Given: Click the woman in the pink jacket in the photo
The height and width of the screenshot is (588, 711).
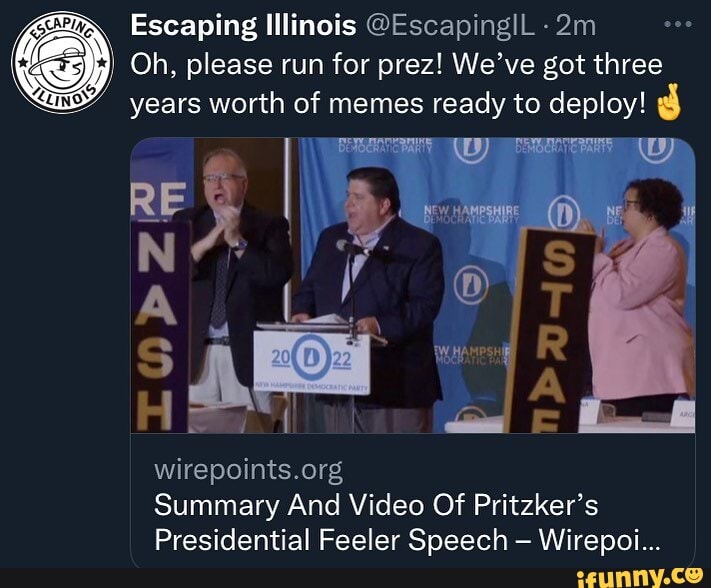Looking at the screenshot, I should tap(639, 295).
